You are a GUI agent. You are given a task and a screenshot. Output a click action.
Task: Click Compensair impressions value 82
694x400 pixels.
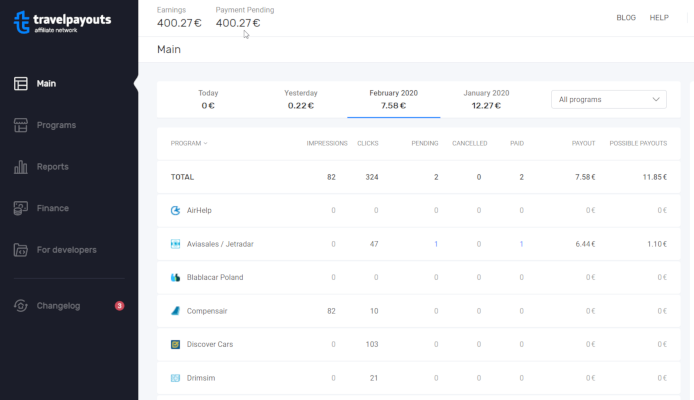[x=331, y=311]
